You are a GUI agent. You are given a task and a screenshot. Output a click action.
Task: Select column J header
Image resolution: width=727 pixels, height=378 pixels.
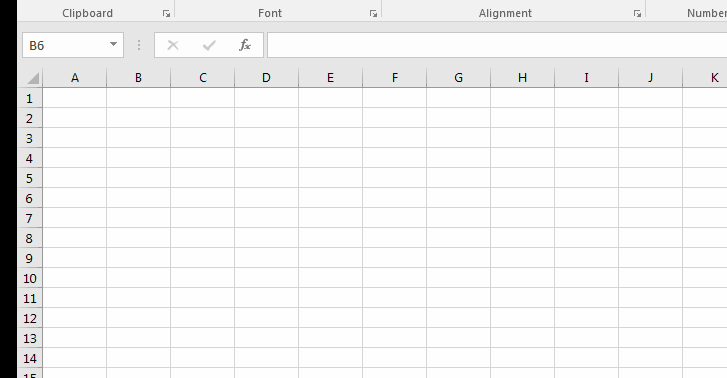(650, 78)
